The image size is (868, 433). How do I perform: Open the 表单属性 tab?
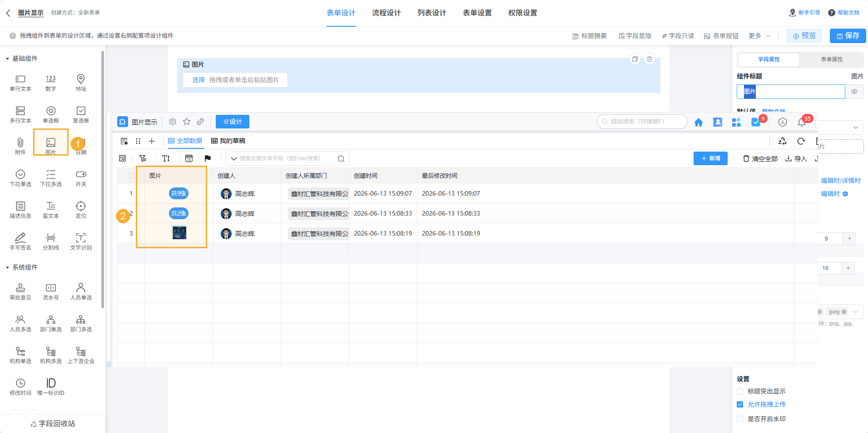[x=832, y=59]
